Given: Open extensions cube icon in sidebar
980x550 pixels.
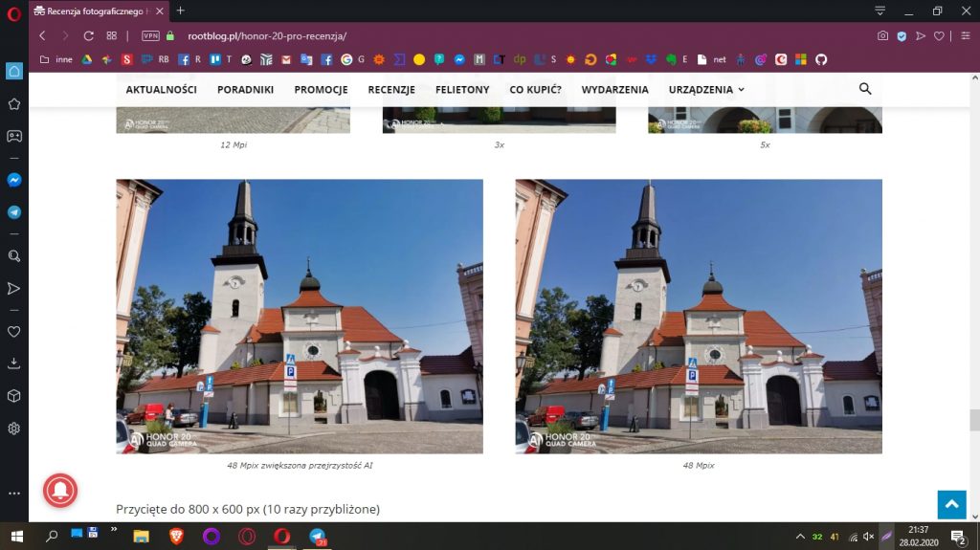Looking at the screenshot, I should tap(13, 396).
